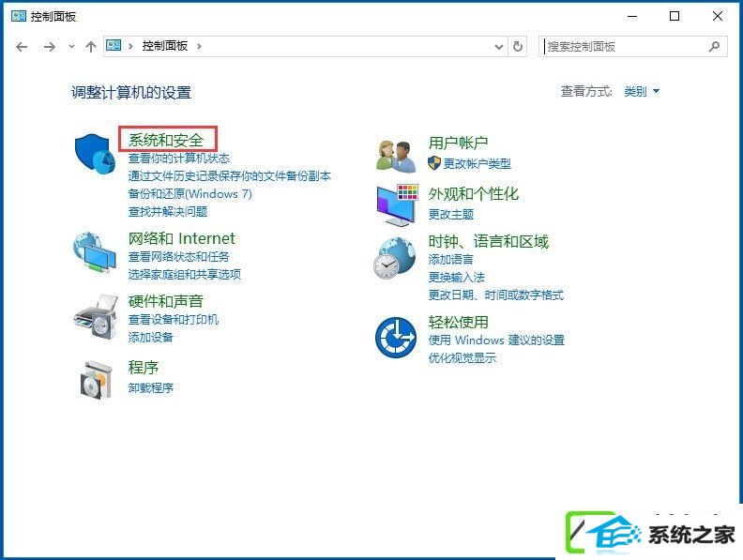Open the Appearance and Personalization monitor icon
Viewport: 743px width, 560px height.
[x=397, y=205]
